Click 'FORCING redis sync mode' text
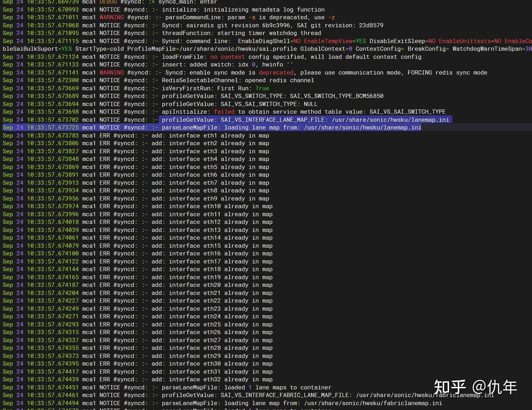Viewport: 532px width, 410px height. (x=447, y=72)
